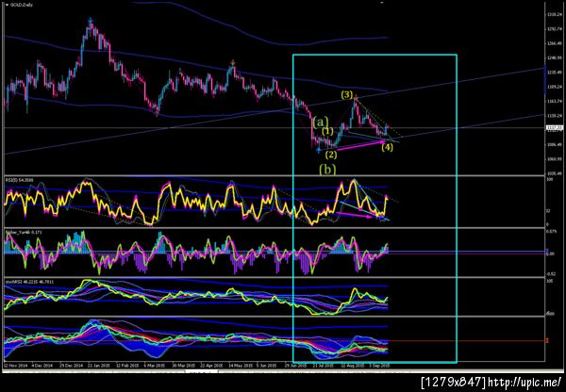Select the blue up-arrow marker at July low

pos(318,150)
